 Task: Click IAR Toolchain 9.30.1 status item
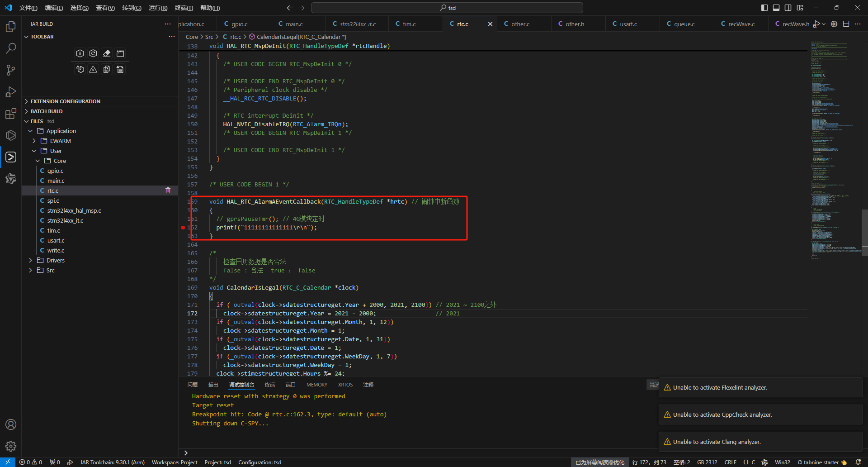pyautogui.click(x=113, y=462)
